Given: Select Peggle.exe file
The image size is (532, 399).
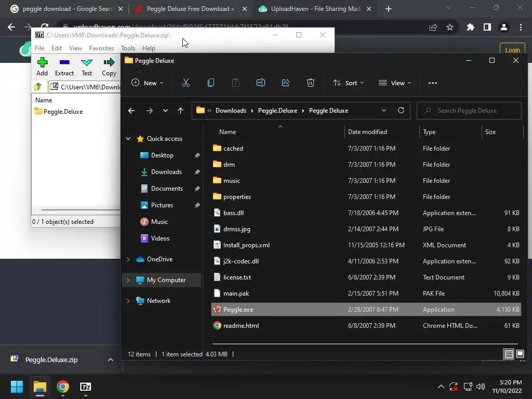Looking at the screenshot, I should click(x=366, y=310).
